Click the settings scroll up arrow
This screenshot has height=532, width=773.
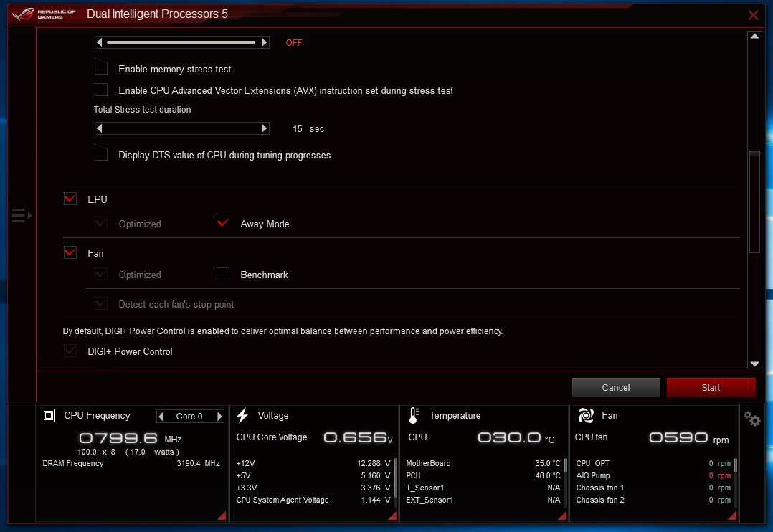point(754,36)
